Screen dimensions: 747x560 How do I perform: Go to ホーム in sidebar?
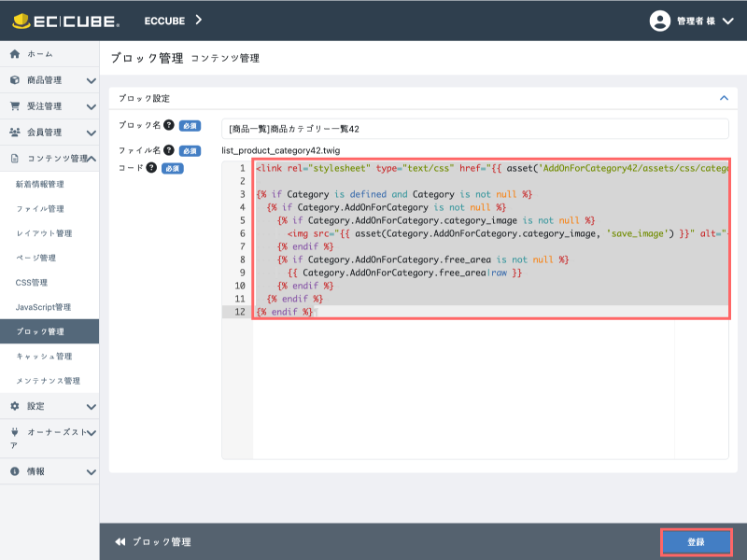pos(40,54)
